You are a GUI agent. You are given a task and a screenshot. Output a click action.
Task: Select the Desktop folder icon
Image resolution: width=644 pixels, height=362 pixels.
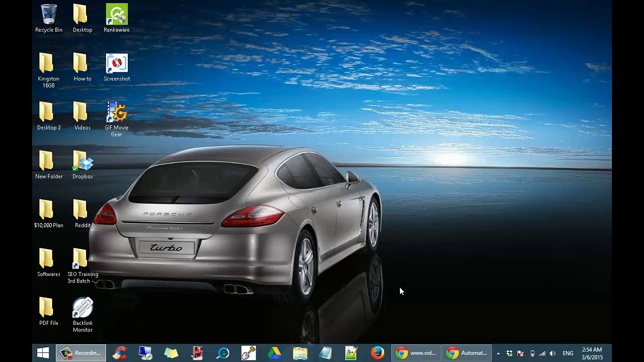[83, 19]
